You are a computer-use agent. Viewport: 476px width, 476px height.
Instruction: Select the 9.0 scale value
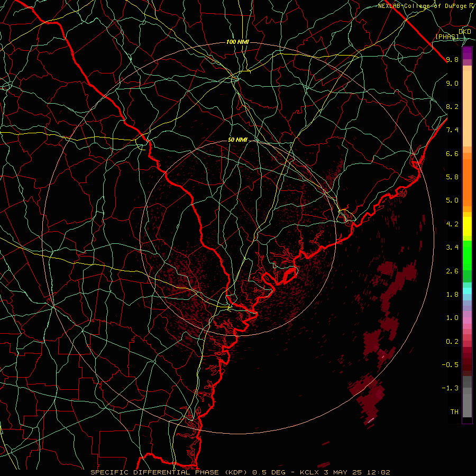click(x=452, y=83)
